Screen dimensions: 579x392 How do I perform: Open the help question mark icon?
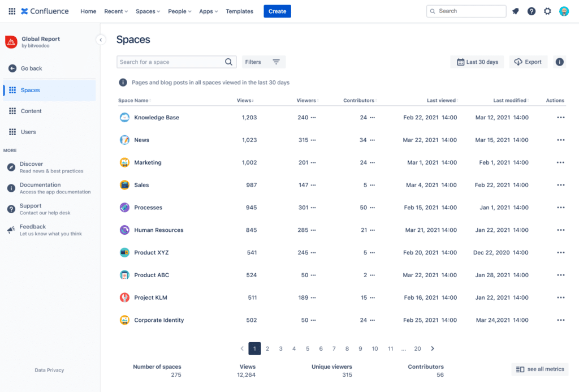pos(532,11)
